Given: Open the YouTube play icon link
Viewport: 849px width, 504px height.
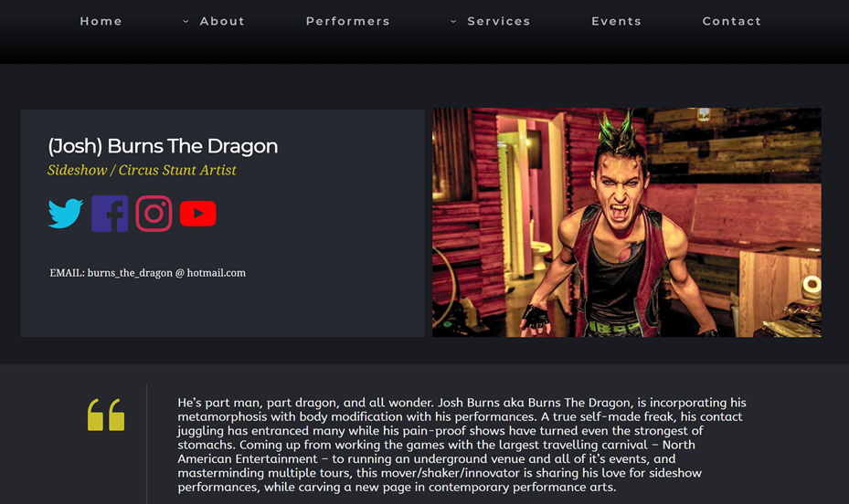Looking at the screenshot, I should tap(198, 214).
